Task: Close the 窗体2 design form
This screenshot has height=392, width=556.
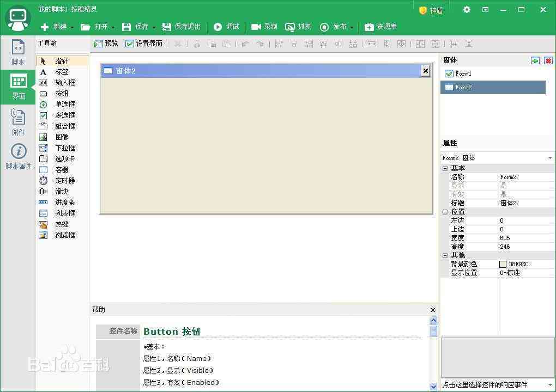Action: click(426, 71)
